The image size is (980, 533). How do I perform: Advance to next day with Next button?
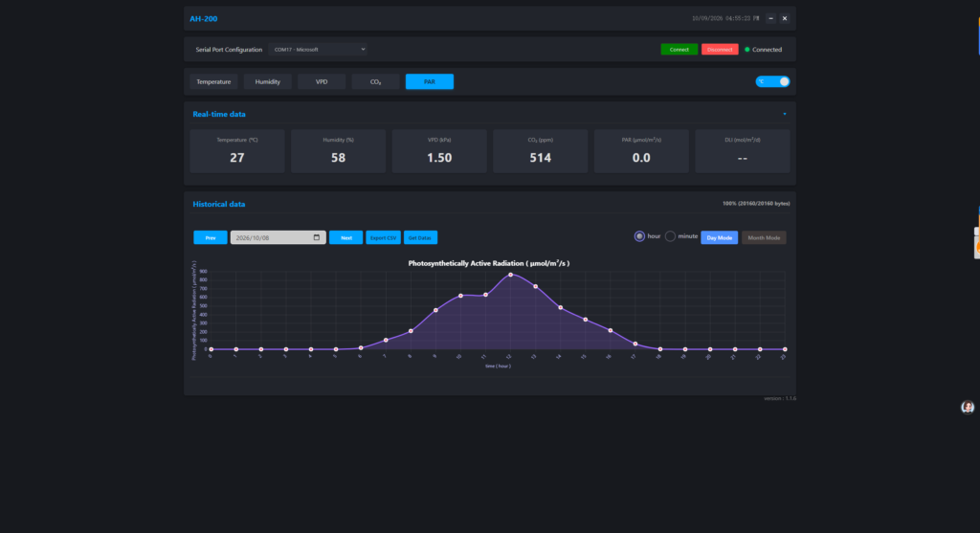click(345, 237)
